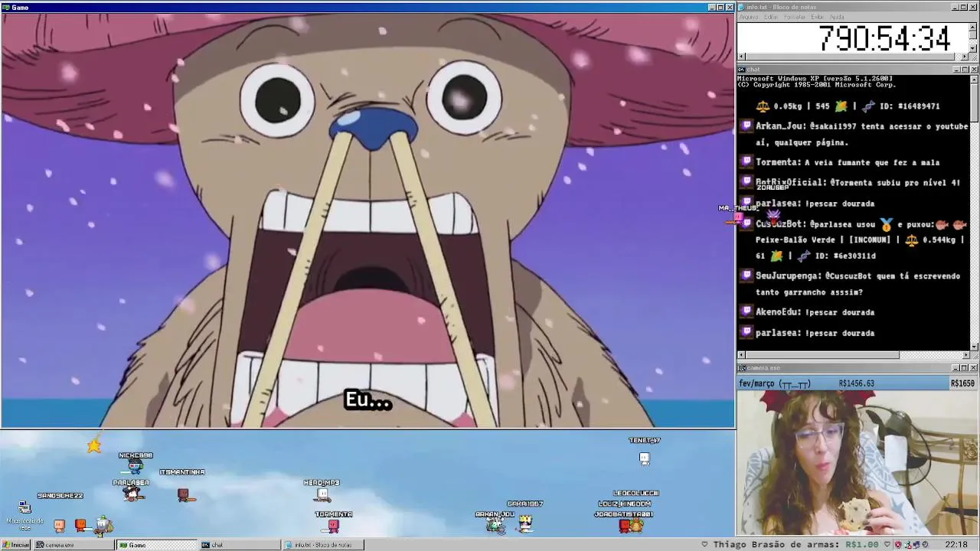Click the red shield tray icon

tap(898, 545)
